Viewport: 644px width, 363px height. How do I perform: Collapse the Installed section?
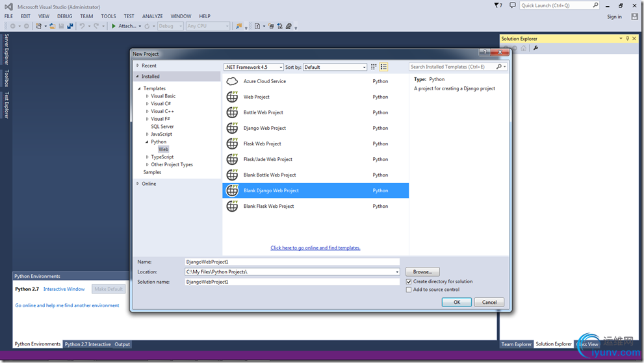[138, 77]
